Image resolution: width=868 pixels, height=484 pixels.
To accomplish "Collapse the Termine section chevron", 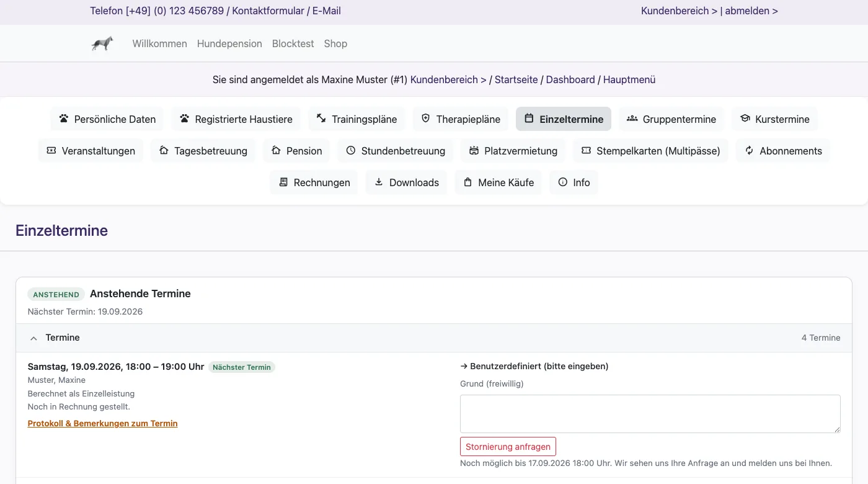I will [x=33, y=338].
